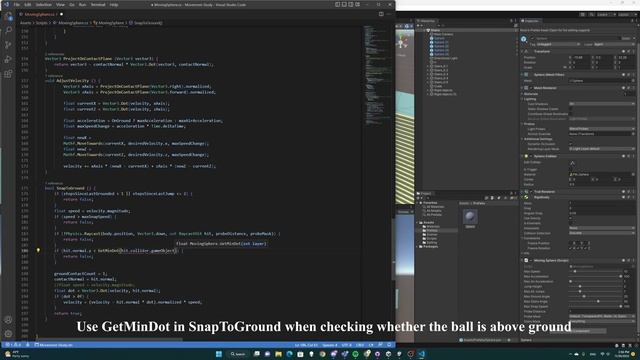Collapse the Transform component foldout
Image resolution: width=640 pixels, height=360 pixels.
pos(522,51)
